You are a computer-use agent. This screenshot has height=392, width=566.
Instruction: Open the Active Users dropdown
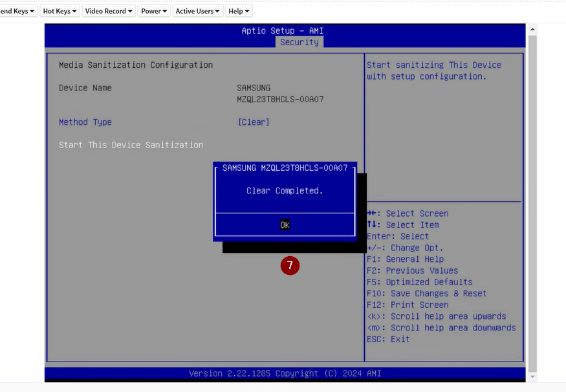point(197,11)
